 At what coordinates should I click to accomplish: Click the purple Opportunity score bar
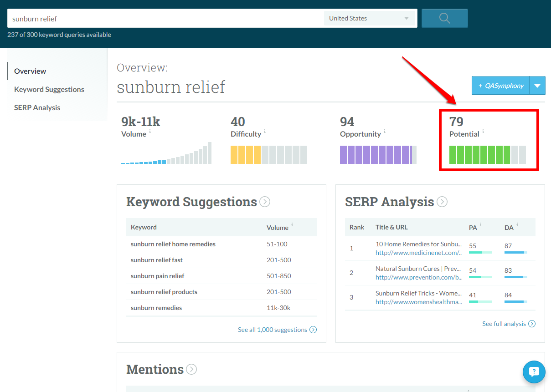378,155
